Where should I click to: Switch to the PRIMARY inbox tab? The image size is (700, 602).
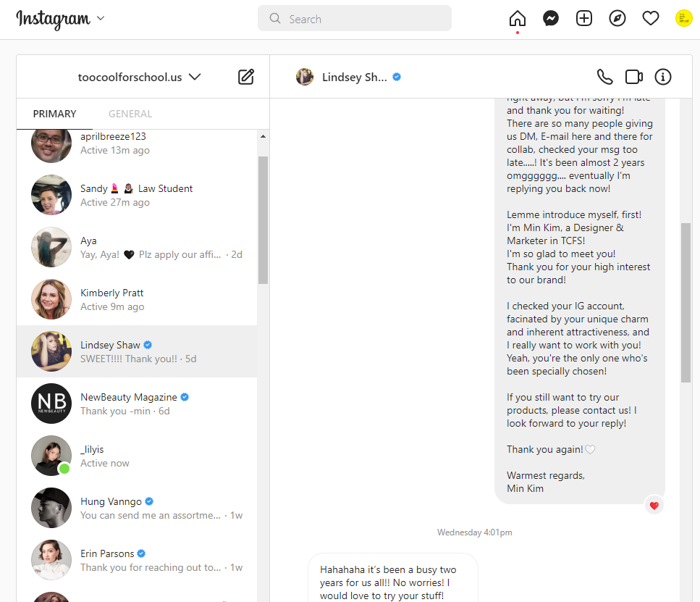click(54, 114)
